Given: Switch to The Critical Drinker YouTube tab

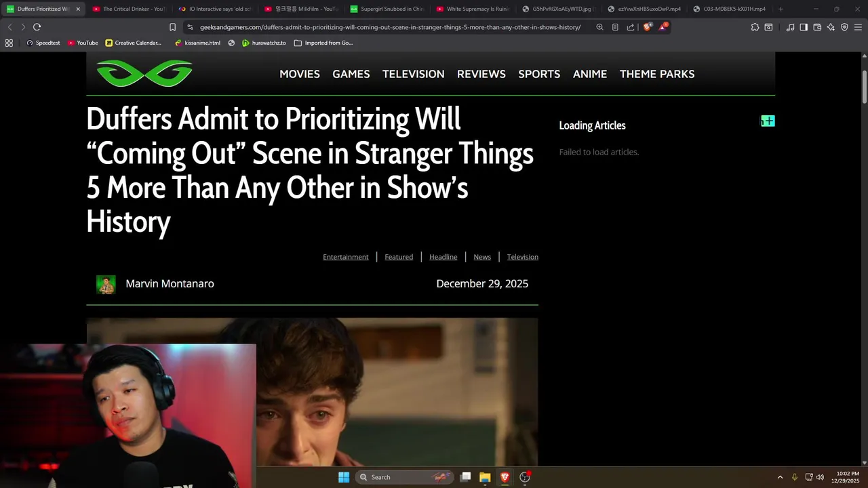Looking at the screenshot, I should coord(128,9).
